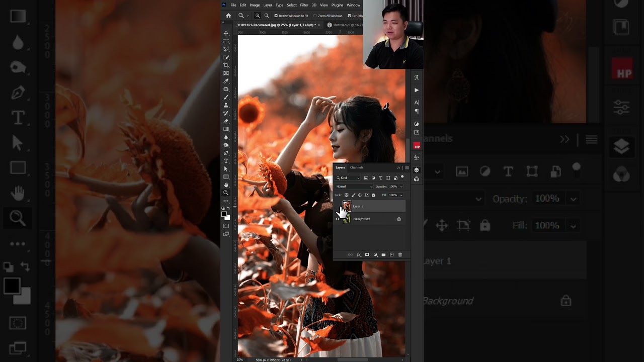Open the Actions panel play icon
The width and height of the screenshot is (644, 362).
pos(417,90)
